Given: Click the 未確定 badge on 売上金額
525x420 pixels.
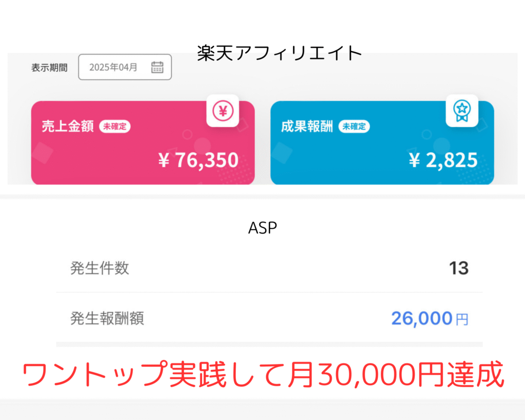Looking at the screenshot, I should 115,126.
